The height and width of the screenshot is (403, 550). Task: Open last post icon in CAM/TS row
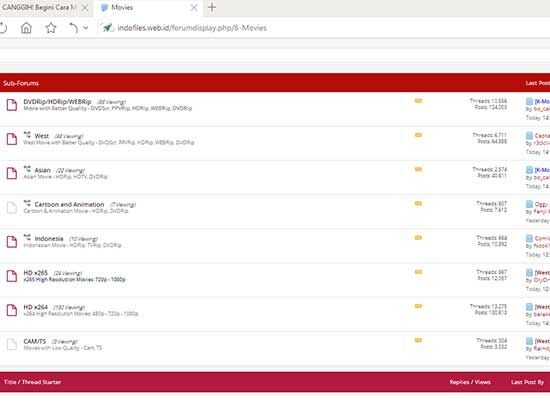pos(529,341)
